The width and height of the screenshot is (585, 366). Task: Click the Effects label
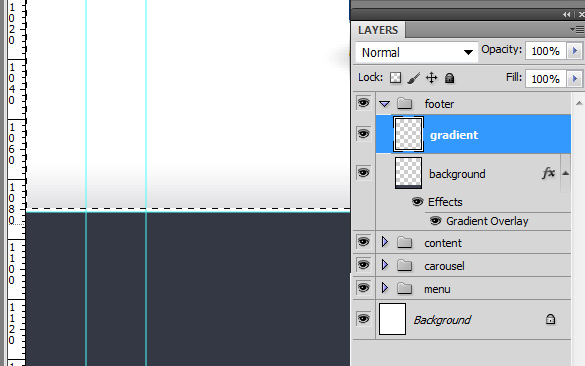coord(445,202)
